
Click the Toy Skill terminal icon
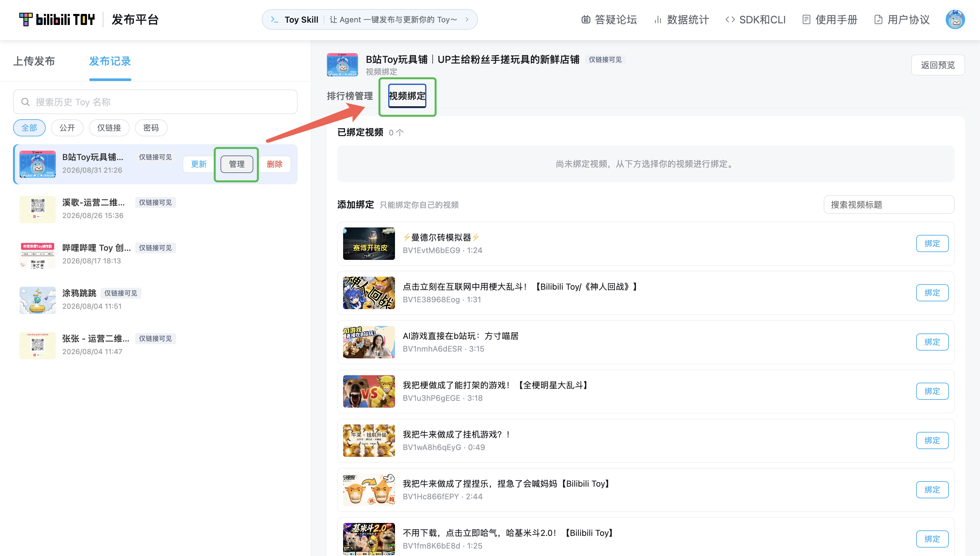click(x=274, y=19)
